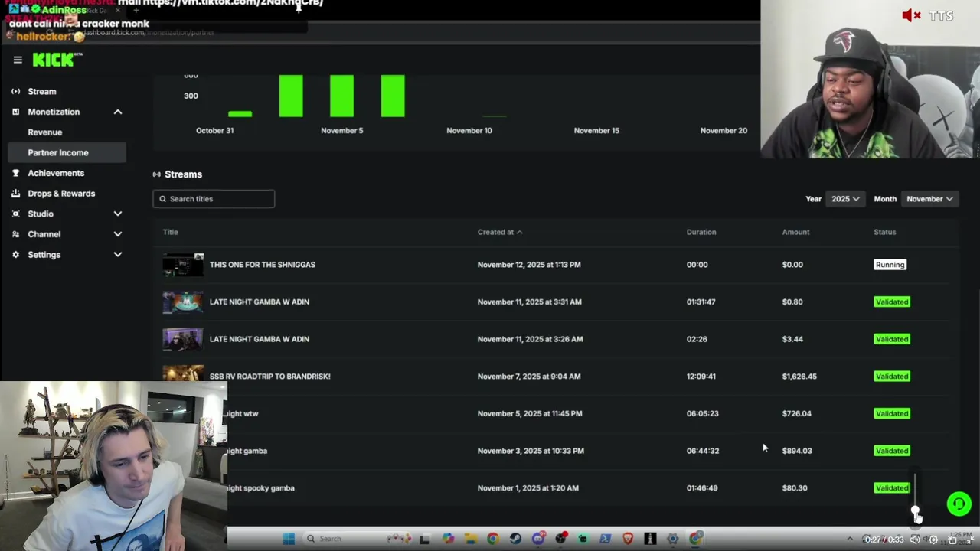Focus the Search titles input field
The image size is (980, 551).
[x=214, y=199]
